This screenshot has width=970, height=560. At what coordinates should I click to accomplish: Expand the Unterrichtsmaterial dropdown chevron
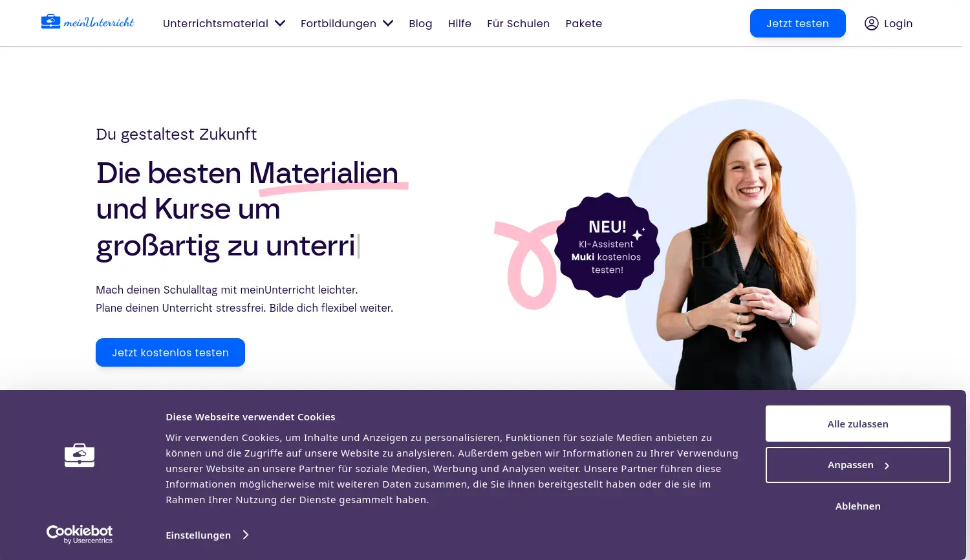(280, 23)
